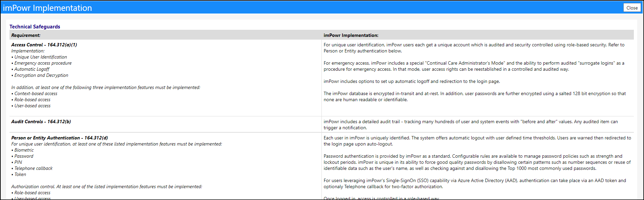
Task: Click paragraph about Continual Care Administrator's Mode
Action: [474, 66]
